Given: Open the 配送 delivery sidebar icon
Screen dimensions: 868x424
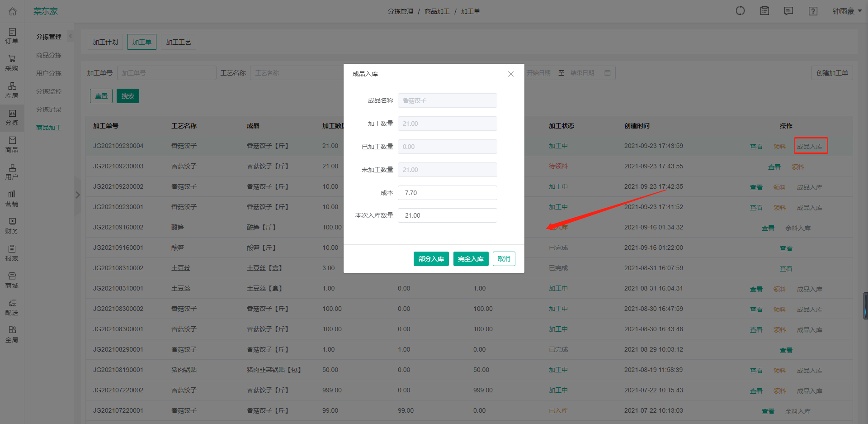Looking at the screenshot, I should pyautogui.click(x=12, y=307).
